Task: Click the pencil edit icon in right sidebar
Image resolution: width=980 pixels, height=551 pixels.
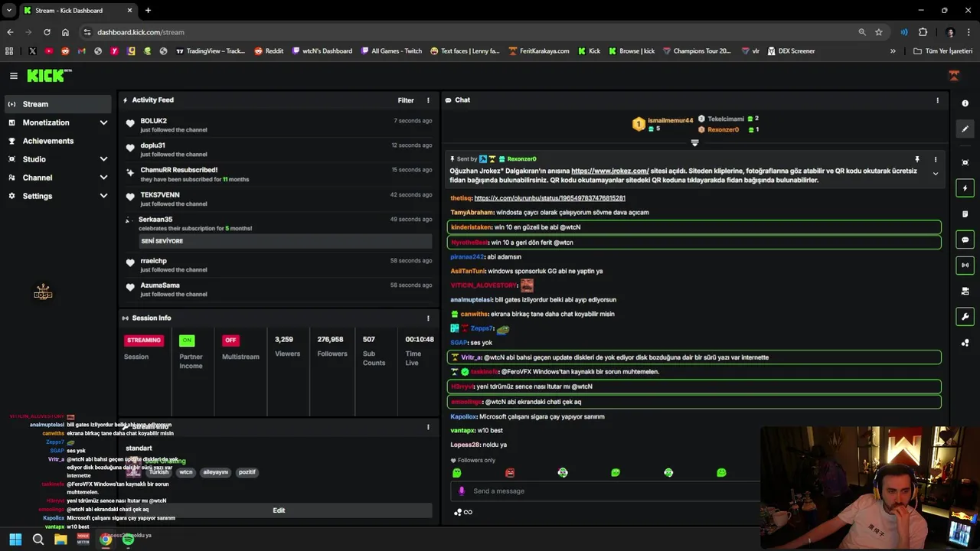Action: 965,129
